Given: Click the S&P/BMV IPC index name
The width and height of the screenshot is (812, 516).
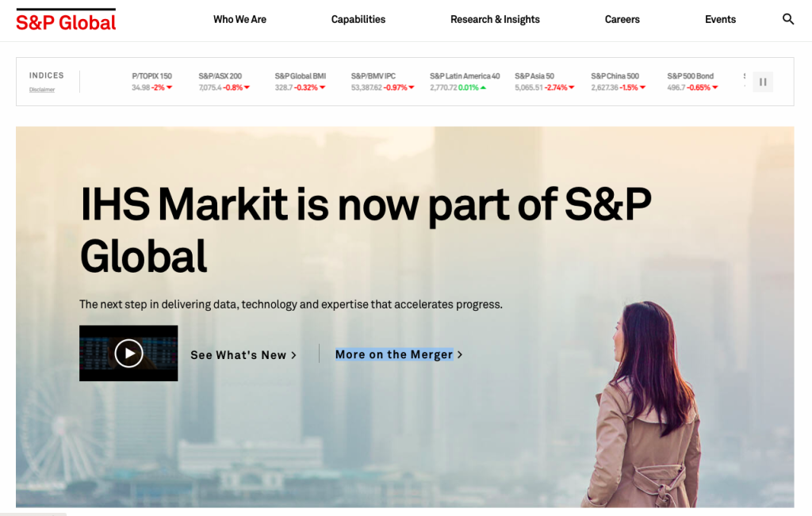Looking at the screenshot, I should pyautogui.click(x=373, y=76).
